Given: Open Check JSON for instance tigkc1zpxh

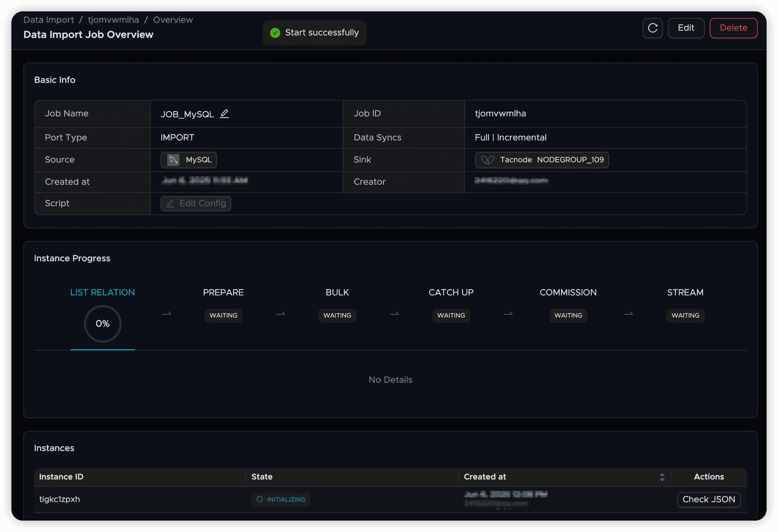Looking at the screenshot, I should [708, 499].
